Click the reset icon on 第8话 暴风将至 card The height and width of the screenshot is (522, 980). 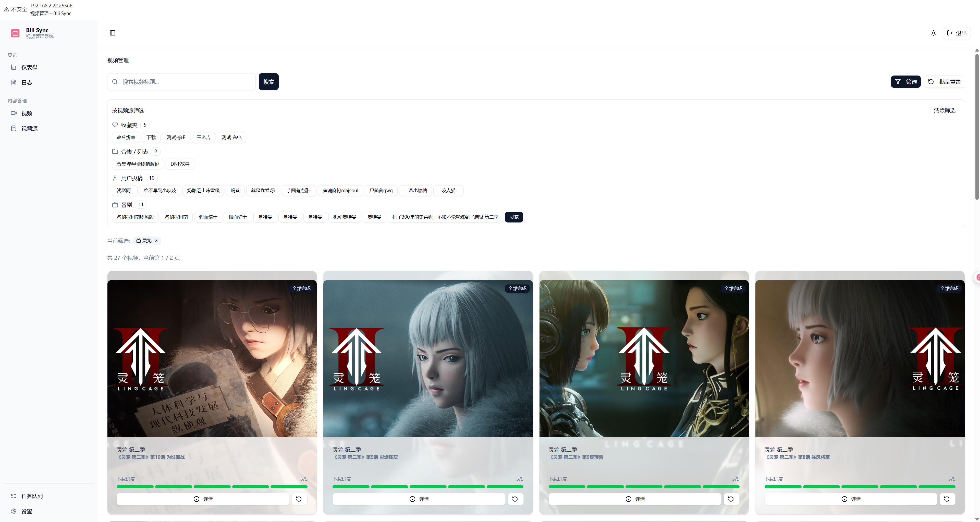[x=947, y=499]
